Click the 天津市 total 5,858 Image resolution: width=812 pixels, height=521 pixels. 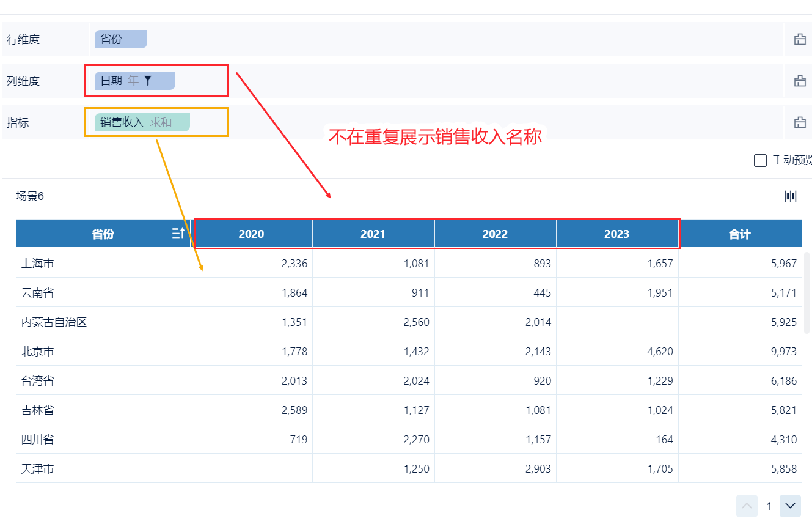(784, 469)
